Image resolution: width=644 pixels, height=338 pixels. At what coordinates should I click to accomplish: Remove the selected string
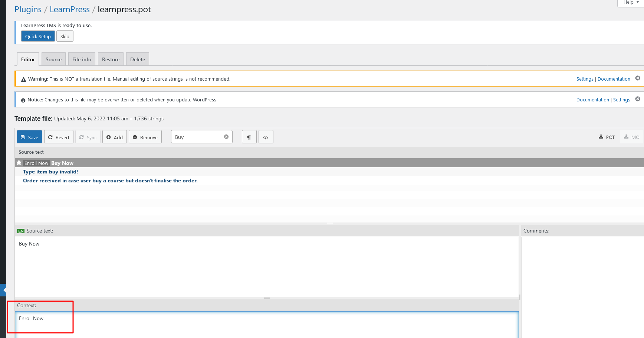(x=145, y=137)
